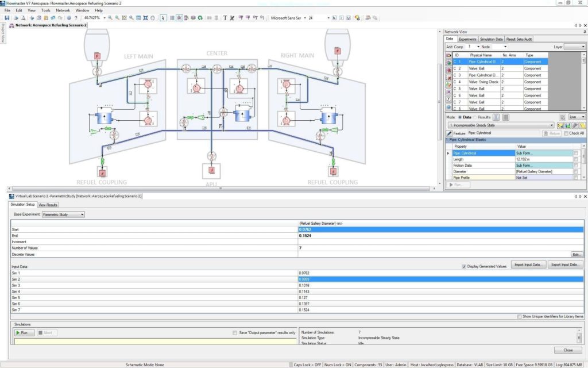588x368 pixels.
Task: Click the red X icon in the component list sidebar
Action: pyautogui.click(x=448, y=78)
